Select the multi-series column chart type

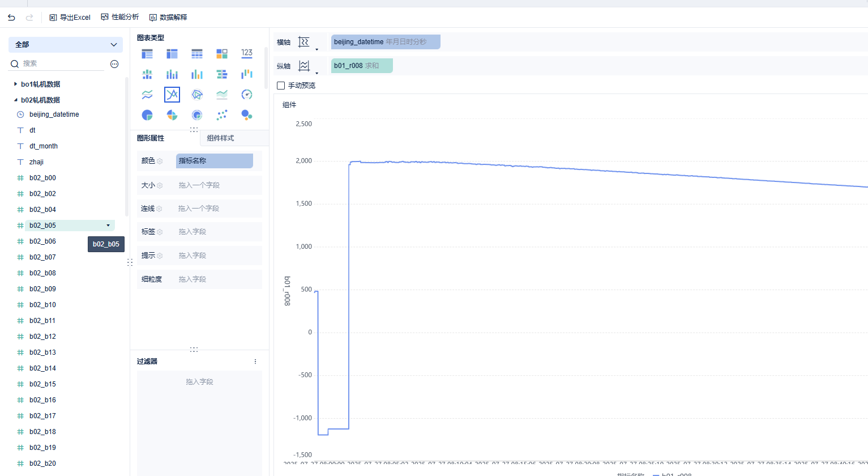[197, 74]
